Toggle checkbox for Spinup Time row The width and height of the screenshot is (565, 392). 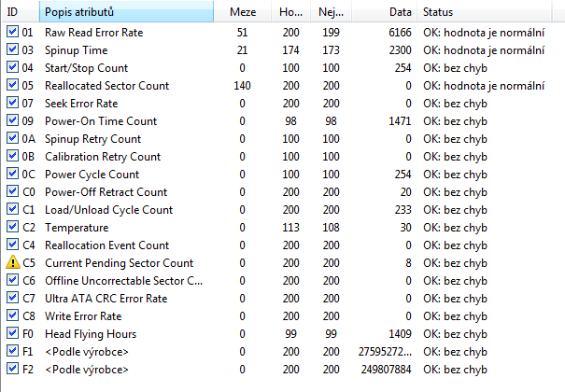click(12, 49)
